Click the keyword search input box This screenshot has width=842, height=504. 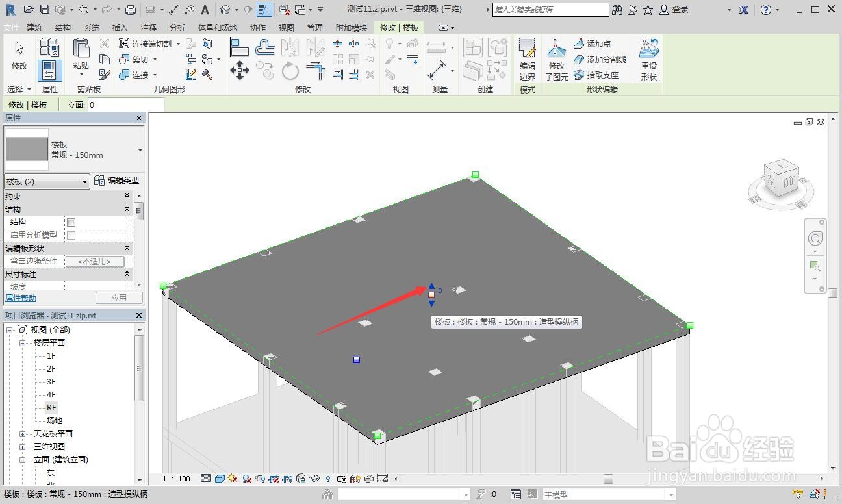[551, 10]
